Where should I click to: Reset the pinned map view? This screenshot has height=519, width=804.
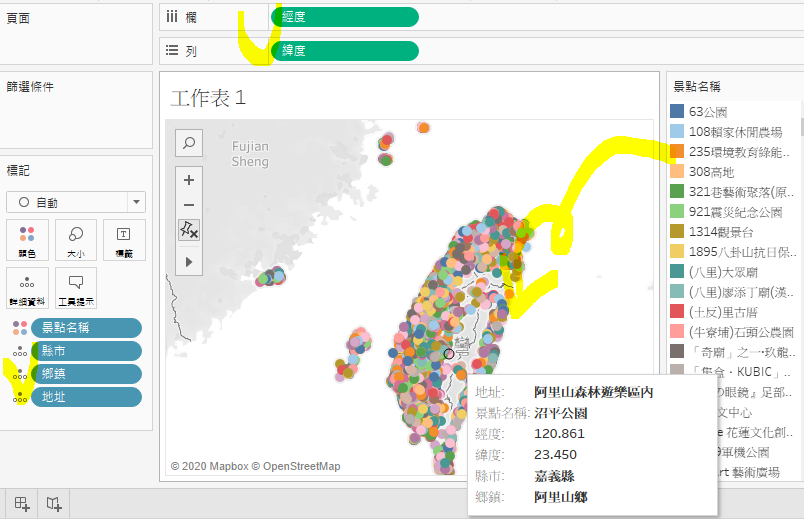(x=189, y=230)
